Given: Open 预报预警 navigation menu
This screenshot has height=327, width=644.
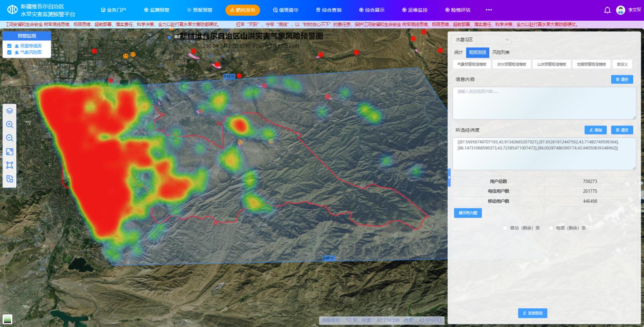Looking at the screenshot, I should click(x=200, y=10).
